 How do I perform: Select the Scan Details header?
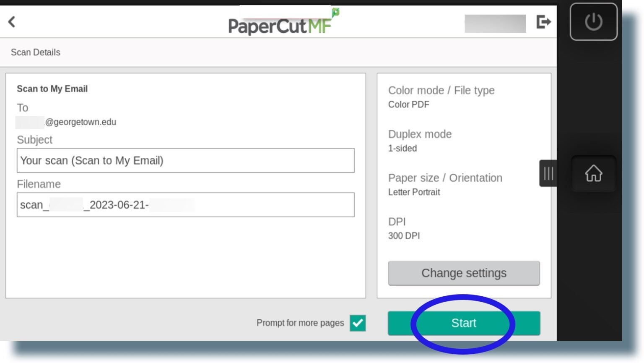(x=35, y=52)
